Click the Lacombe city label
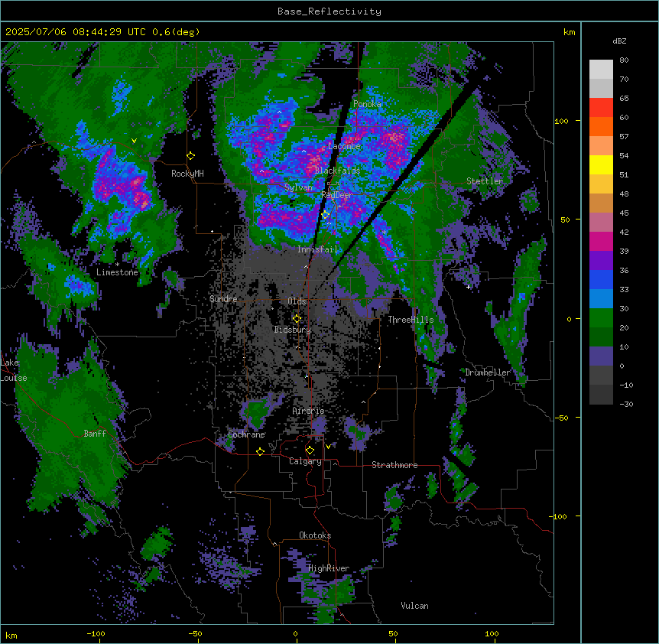 pos(344,146)
